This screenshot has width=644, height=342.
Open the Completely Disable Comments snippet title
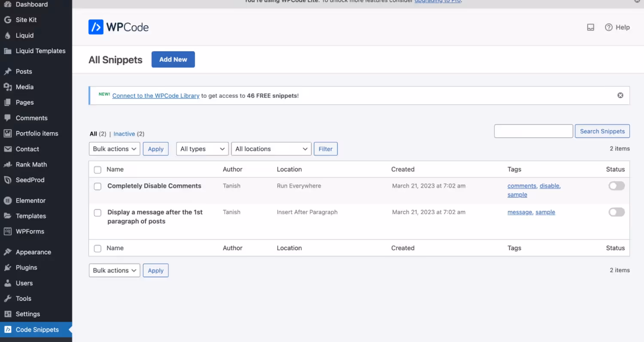coord(154,186)
